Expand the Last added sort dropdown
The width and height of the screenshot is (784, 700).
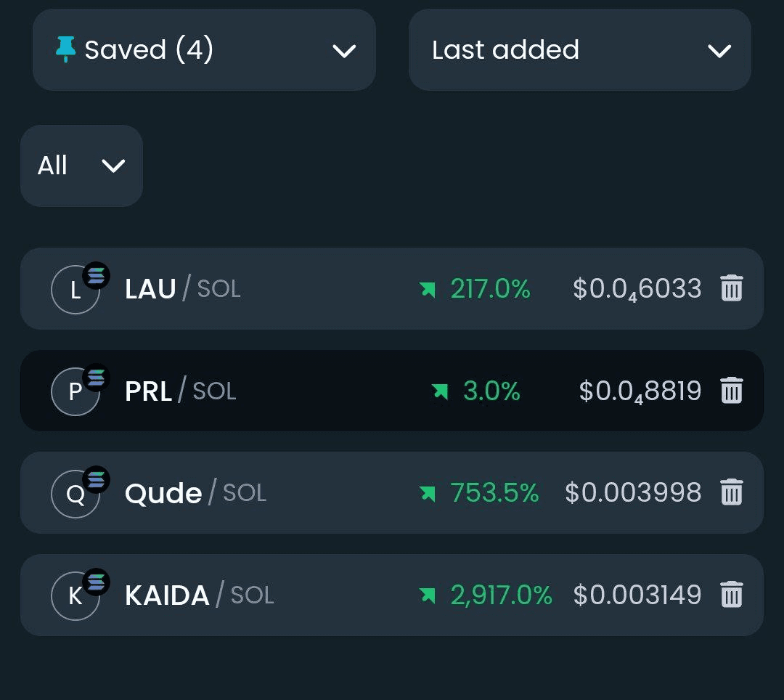tap(579, 50)
